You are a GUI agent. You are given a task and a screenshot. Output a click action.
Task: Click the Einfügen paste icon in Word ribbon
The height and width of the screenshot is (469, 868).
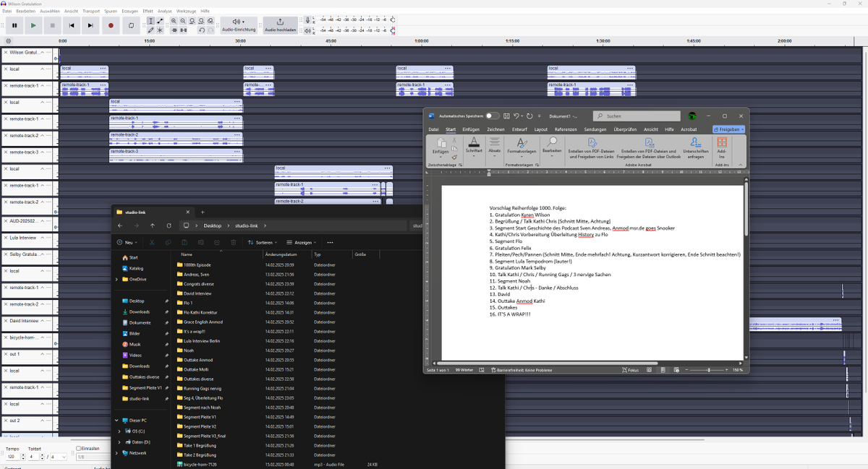(x=441, y=143)
